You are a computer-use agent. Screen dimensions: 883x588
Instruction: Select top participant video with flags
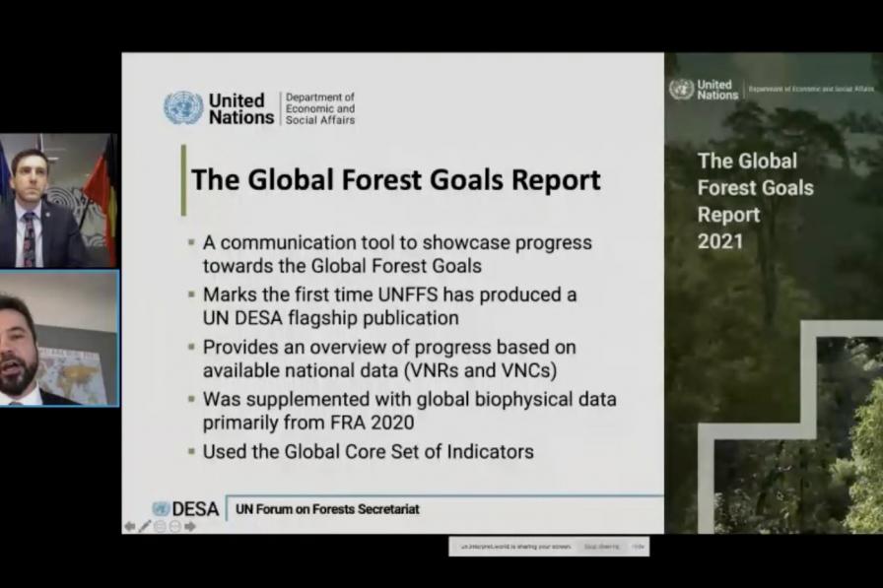(x=58, y=200)
